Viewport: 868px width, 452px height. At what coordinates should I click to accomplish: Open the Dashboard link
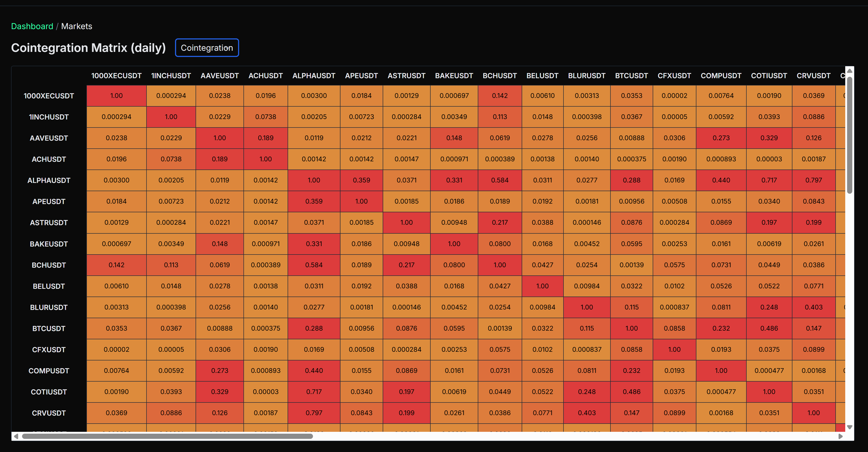32,26
